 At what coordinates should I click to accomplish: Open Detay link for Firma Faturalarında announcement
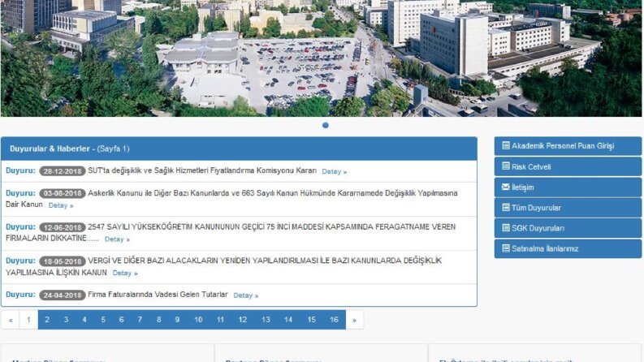pos(245,295)
